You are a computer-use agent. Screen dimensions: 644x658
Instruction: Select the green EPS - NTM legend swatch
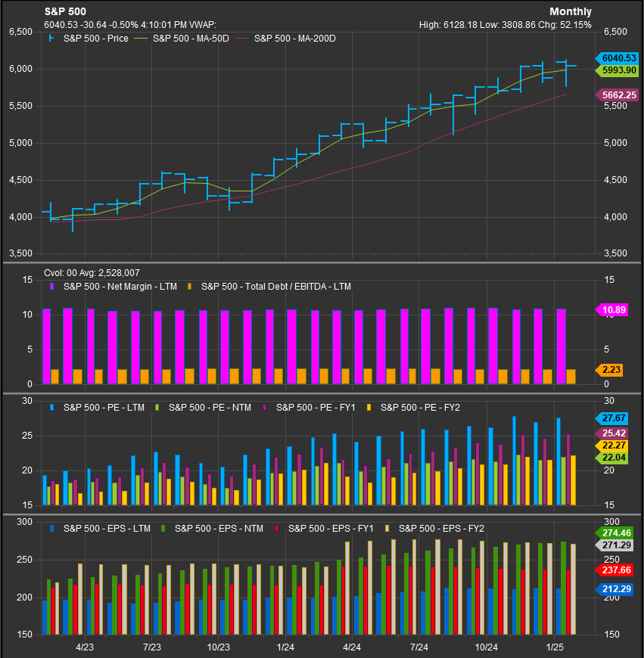163,529
